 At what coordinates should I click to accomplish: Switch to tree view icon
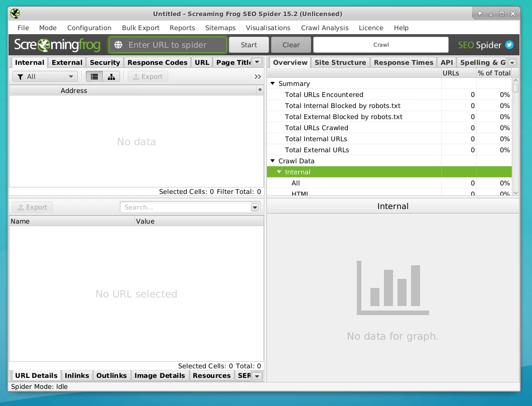(x=111, y=76)
